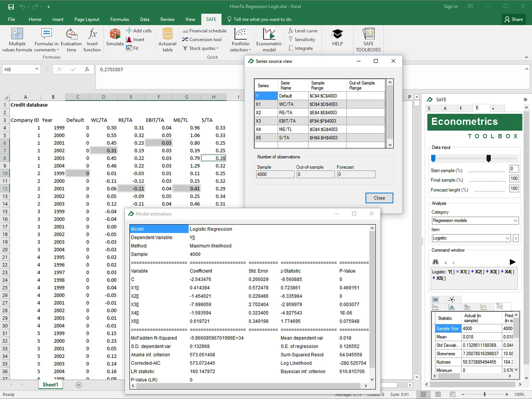532x399 pixels.
Task: Expand the Portfolio selection dropdown
Action: (x=250, y=50)
